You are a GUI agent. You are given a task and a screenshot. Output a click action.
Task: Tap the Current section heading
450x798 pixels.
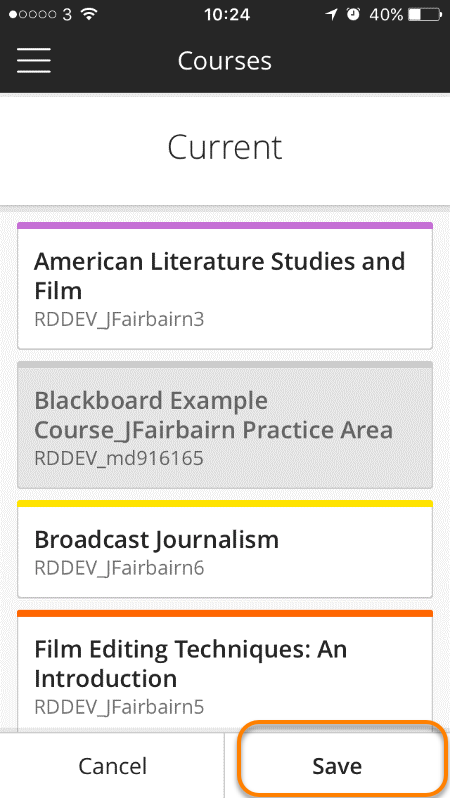click(224, 147)
